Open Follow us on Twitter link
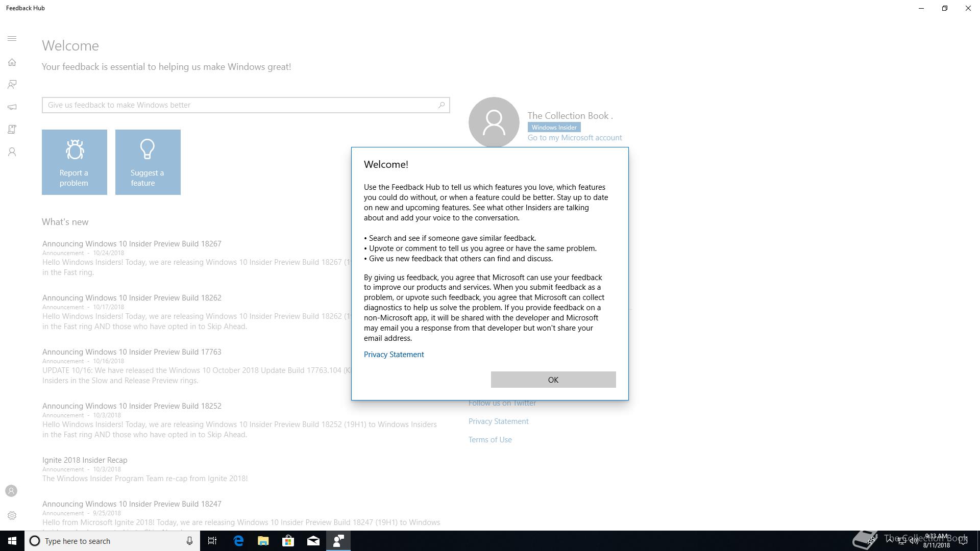 click(502, 403)
